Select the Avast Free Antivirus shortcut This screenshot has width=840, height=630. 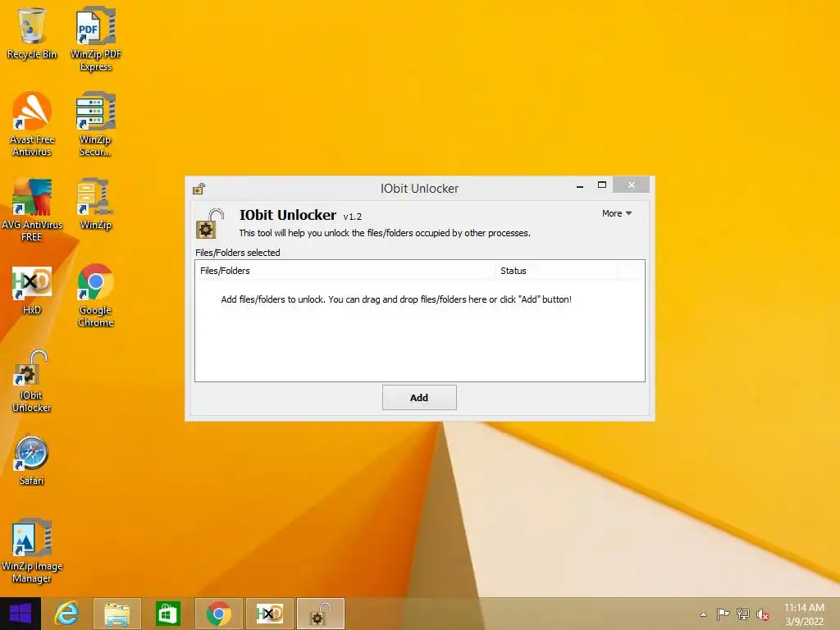tap(32, 125)
